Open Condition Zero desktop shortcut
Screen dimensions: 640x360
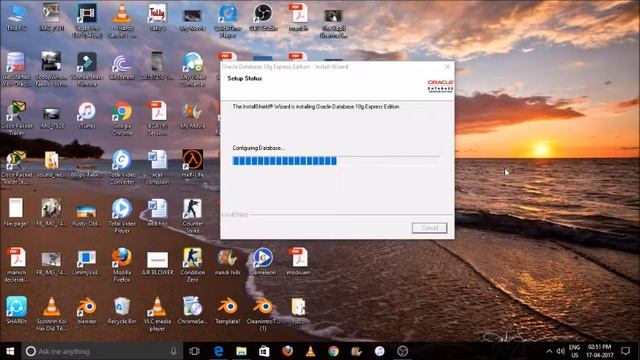click(x=193, y=264)
